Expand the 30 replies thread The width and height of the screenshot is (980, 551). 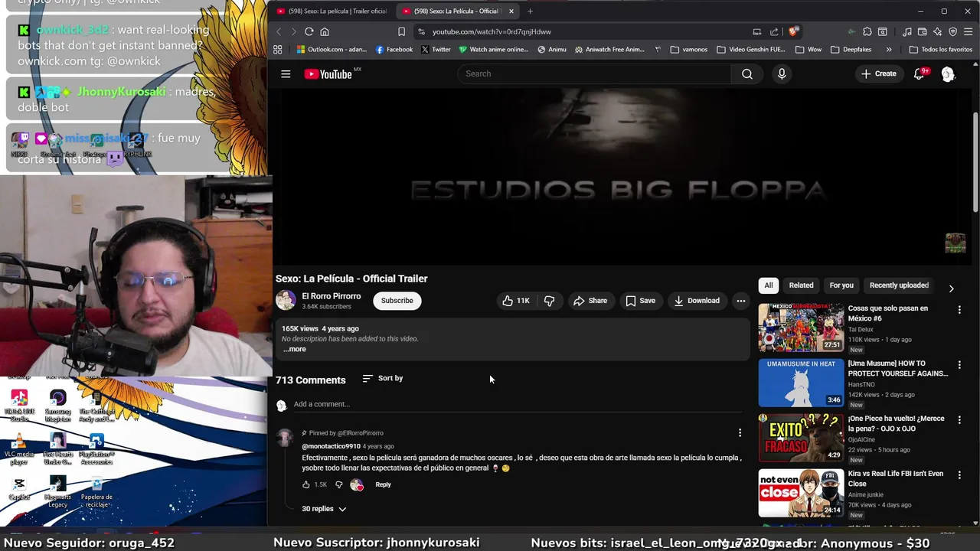(324, 509)
